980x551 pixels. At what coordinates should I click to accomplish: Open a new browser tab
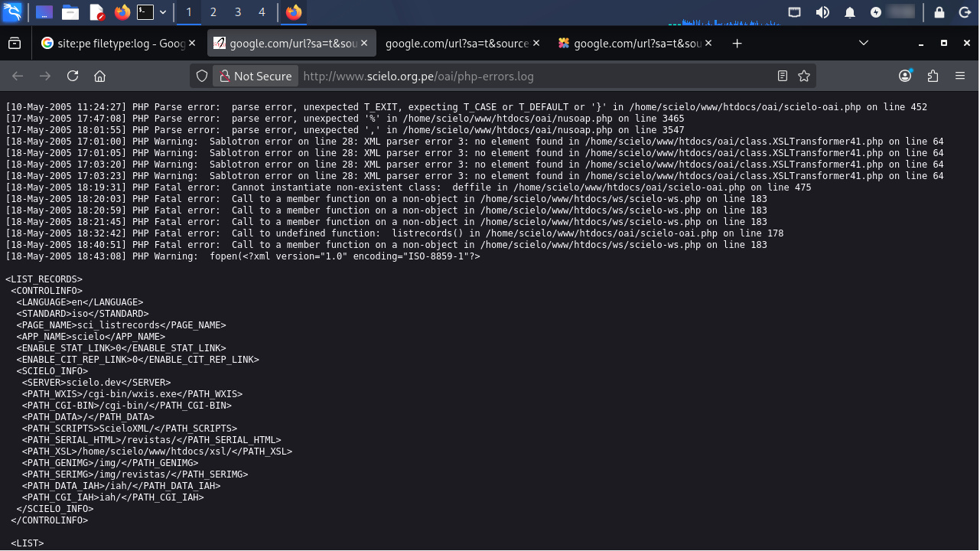point(737,44)
